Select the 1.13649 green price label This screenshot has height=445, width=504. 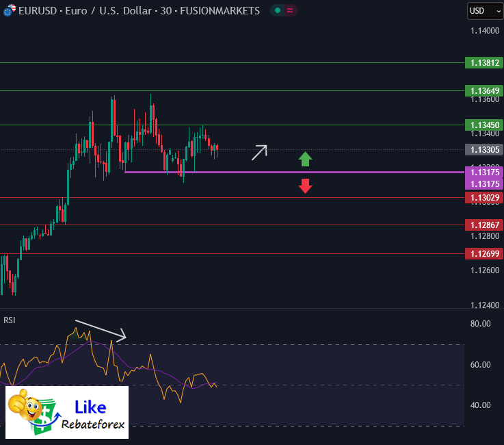[484, 91]
